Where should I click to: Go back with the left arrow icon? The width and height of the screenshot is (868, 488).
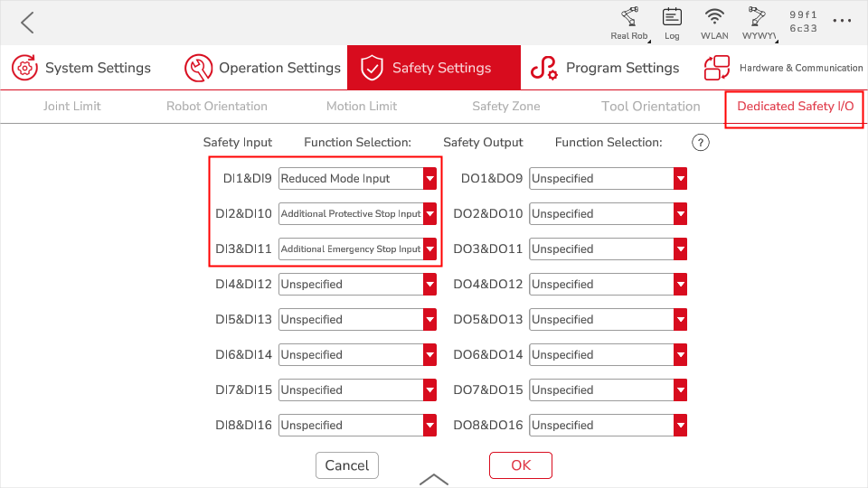[27, 23]
